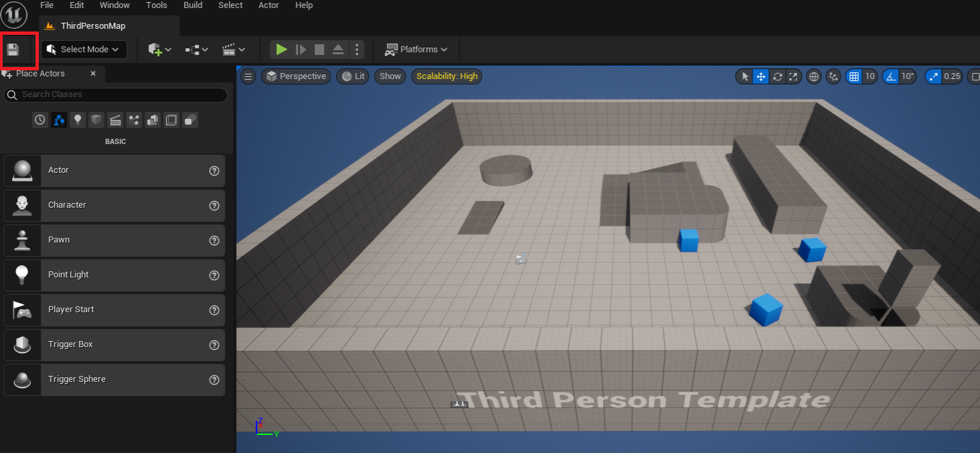The width and height of the screenshot is (980, 453).
Task: Open help for the Trigger Sphere row
Action: pyautogui.click(x=214, y=380)
